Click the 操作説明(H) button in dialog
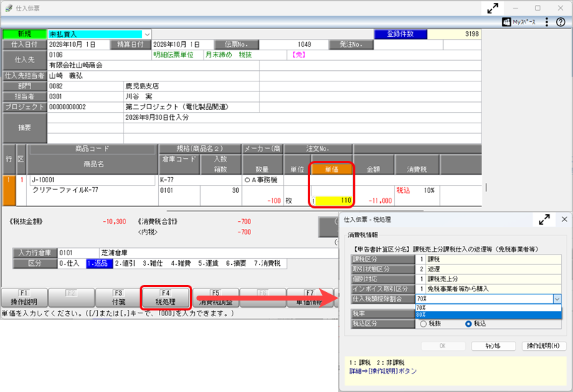 point(543,346)
